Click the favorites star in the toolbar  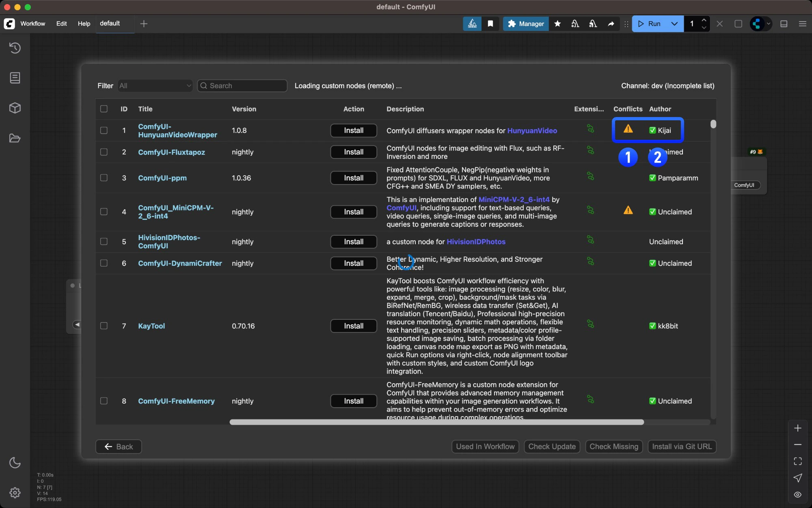[x=557, y=24]
